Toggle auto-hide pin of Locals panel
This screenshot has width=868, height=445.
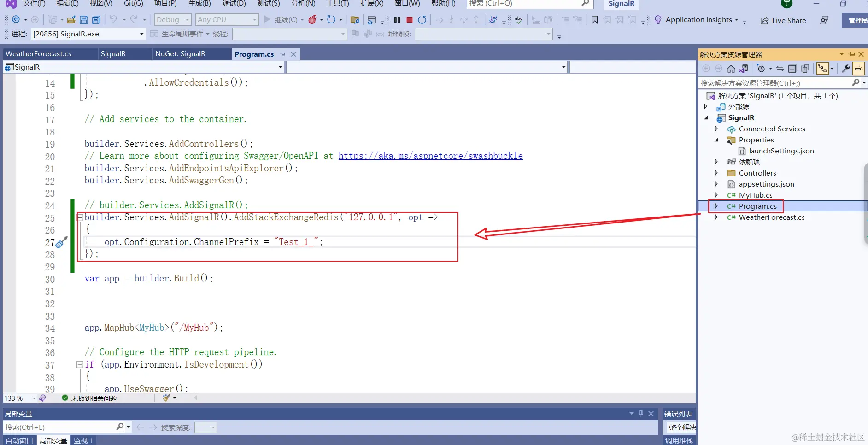[x=641, y=414]
